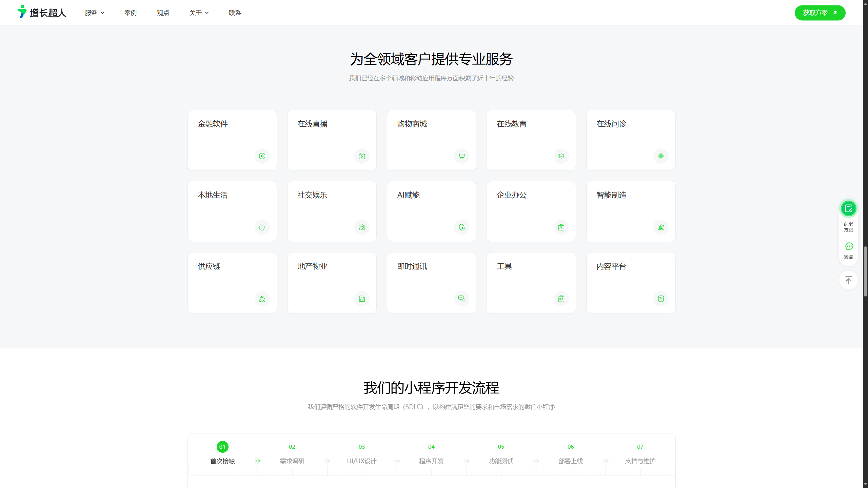868x488 pixels.
Task: Expand the 关于 dropdown menu
Action: pyautogui.click(x=199, y=13)
